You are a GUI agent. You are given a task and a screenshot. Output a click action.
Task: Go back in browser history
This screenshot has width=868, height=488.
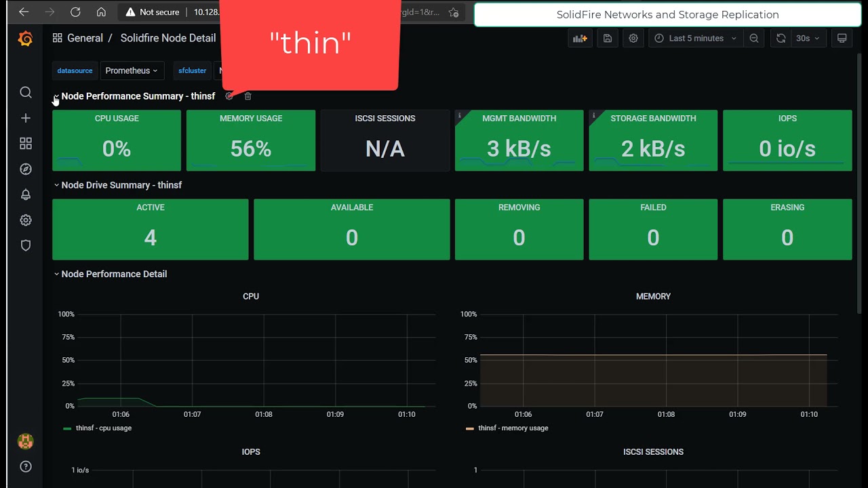point(24,12)
